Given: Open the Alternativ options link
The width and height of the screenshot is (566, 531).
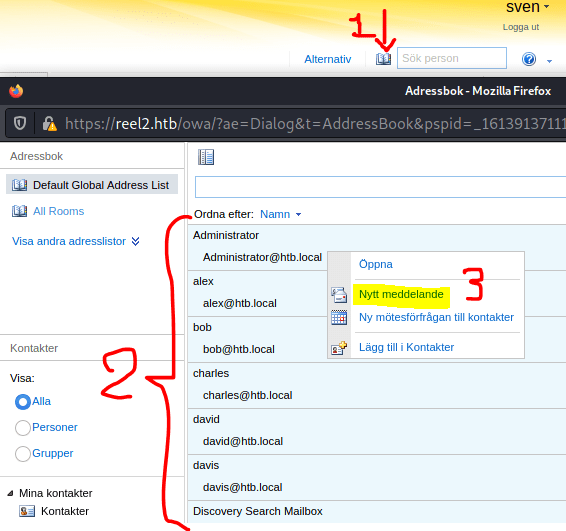Looking at the screenshot, I should pyautogui.click(x=327, y=59).
